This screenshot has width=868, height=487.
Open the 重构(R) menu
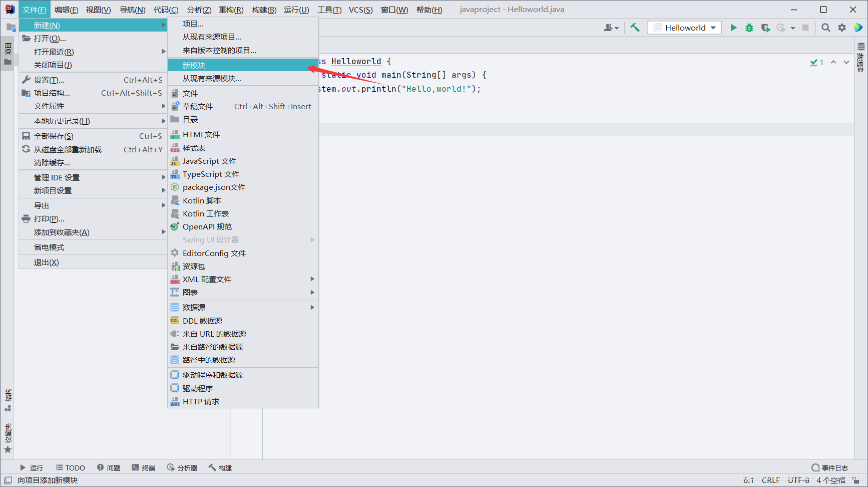pyautogui.click(x=231, y=10)
